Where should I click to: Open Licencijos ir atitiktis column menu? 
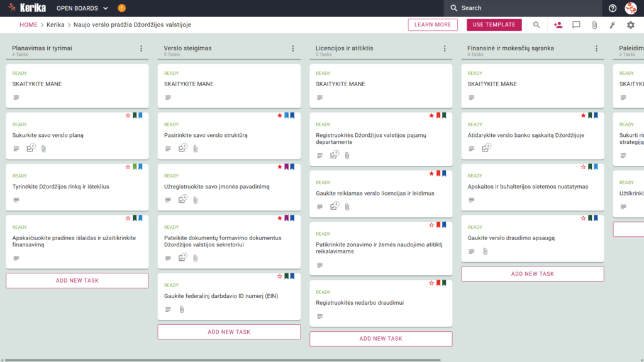(x=445, y=48)
